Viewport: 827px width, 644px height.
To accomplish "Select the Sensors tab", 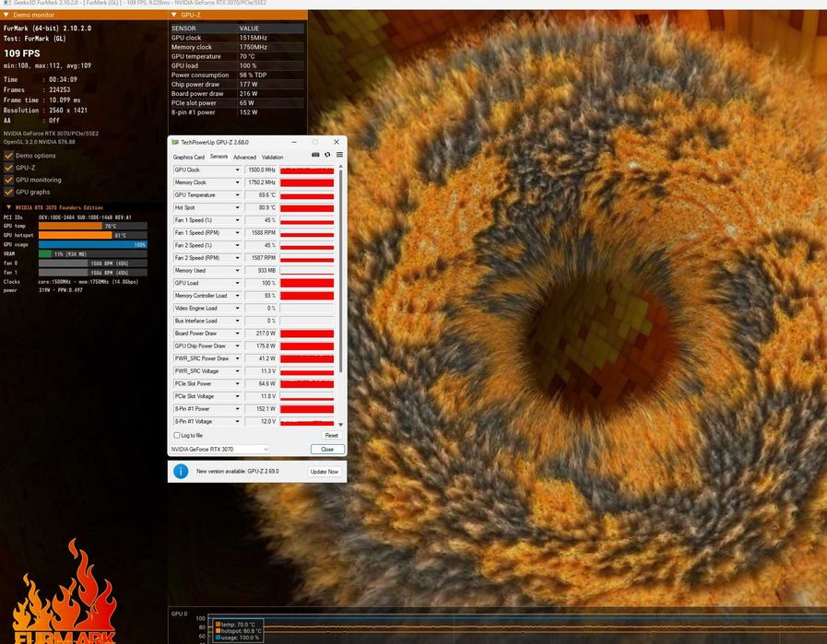I will 219,157.
